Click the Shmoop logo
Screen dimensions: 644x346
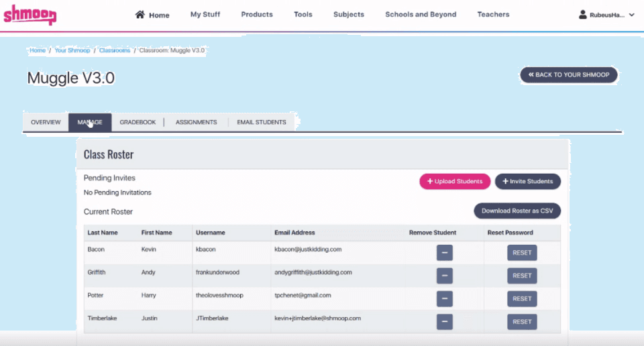30,15
